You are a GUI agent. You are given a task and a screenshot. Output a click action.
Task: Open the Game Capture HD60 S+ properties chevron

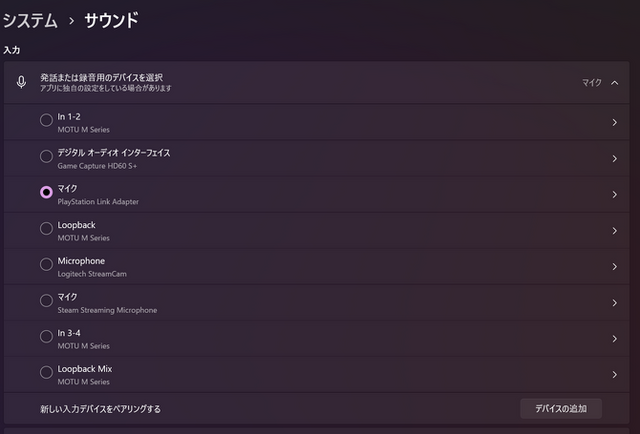click(614, 158)
